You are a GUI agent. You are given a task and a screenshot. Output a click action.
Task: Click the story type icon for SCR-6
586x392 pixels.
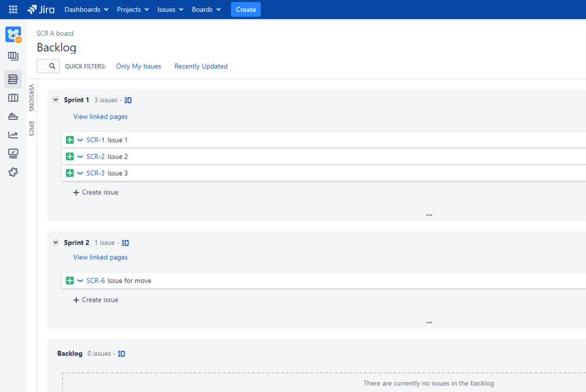coord(70,281)
